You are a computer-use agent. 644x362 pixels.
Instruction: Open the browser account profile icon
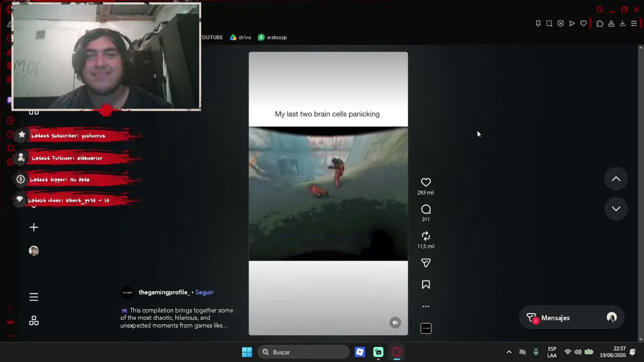611,24
